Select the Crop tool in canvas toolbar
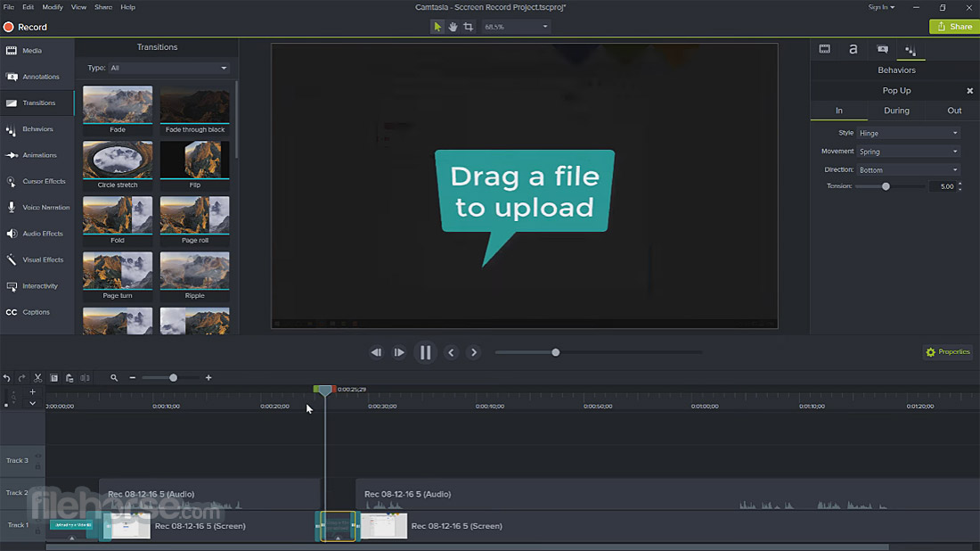Screen dimensions: 980x551 pyautogui.click(x=469, y=27)
